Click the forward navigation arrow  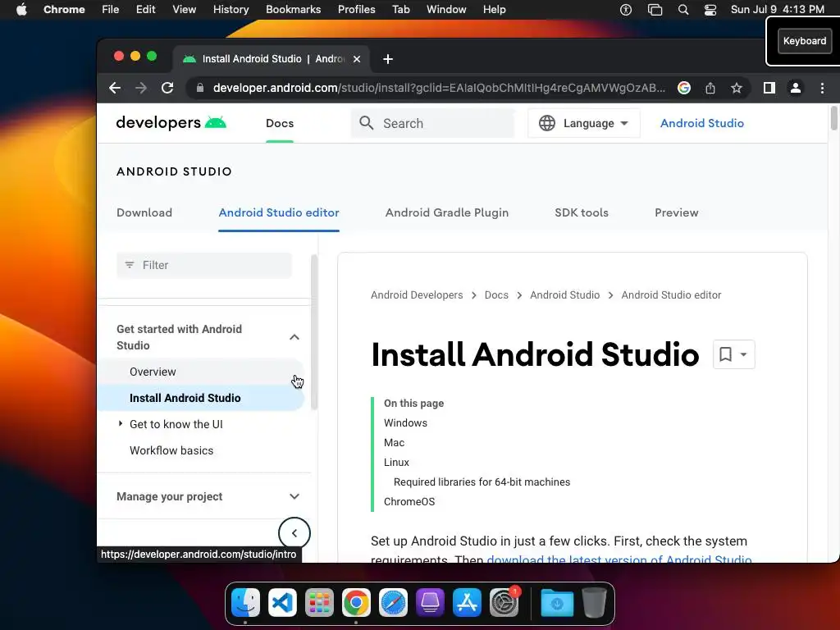pyautogui.click(x=141, y=88)
